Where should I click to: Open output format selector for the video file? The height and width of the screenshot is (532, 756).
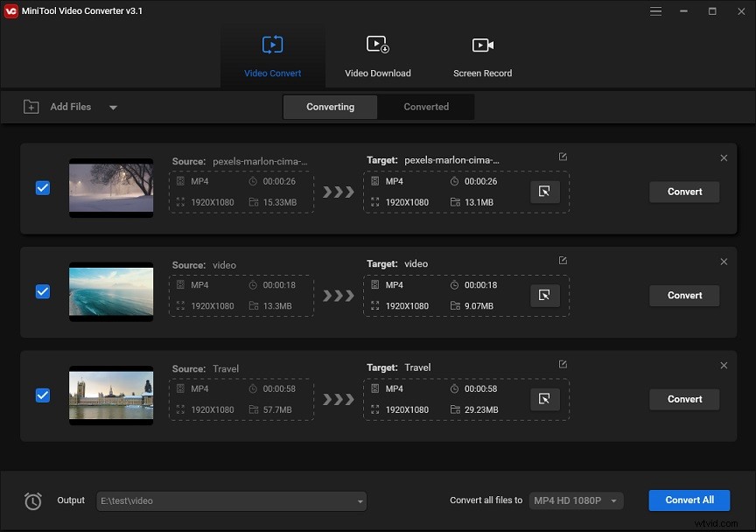545,295
